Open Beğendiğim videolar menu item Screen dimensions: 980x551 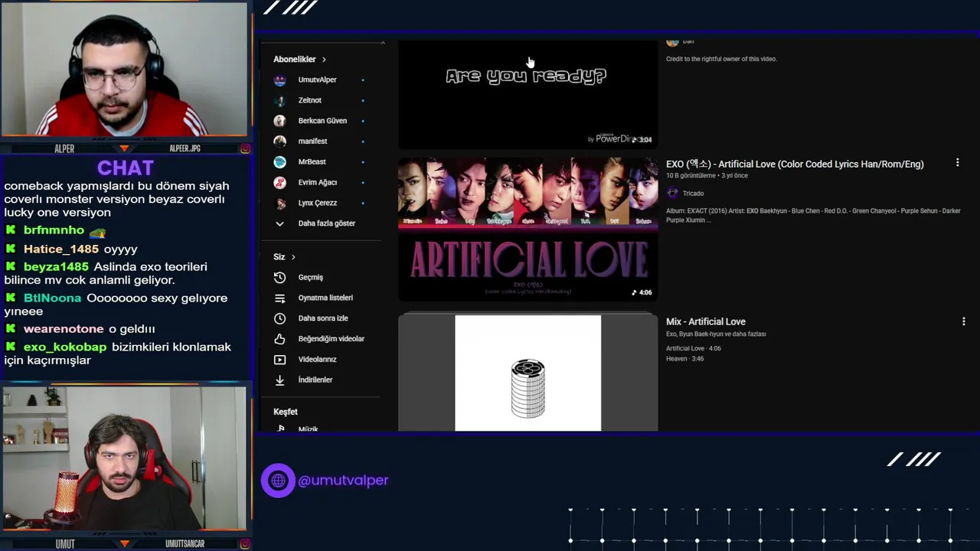[332, 338]
